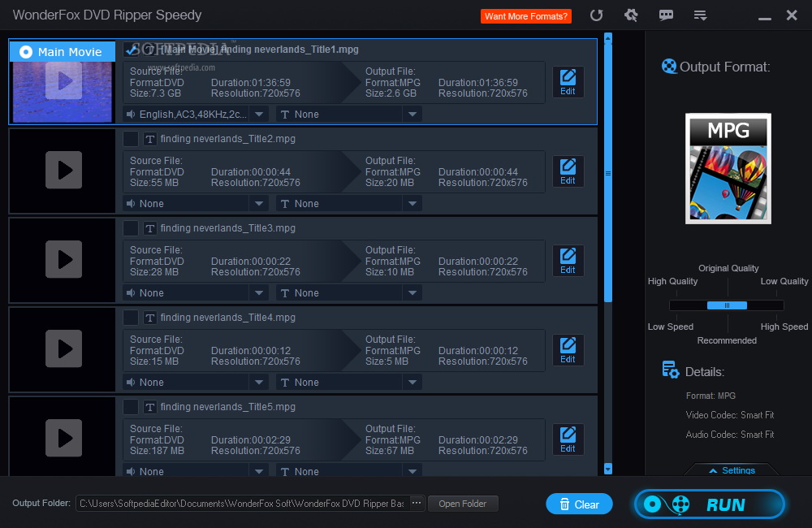
Task: Expand the Settings panel tab
Action: click(x=732, y=470)
